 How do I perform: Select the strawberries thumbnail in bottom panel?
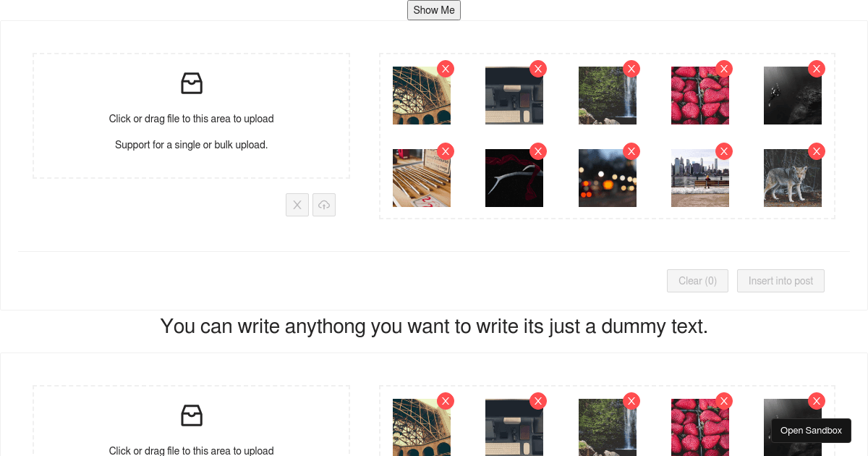[700, 428]
